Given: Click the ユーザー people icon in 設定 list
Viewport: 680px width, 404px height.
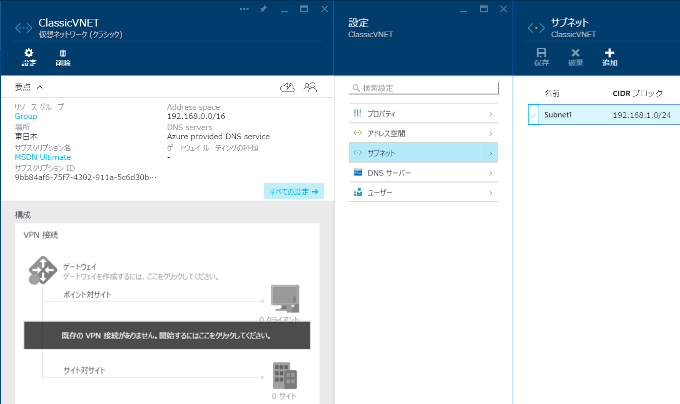Looking at the screenshot, I should [357, 192].
